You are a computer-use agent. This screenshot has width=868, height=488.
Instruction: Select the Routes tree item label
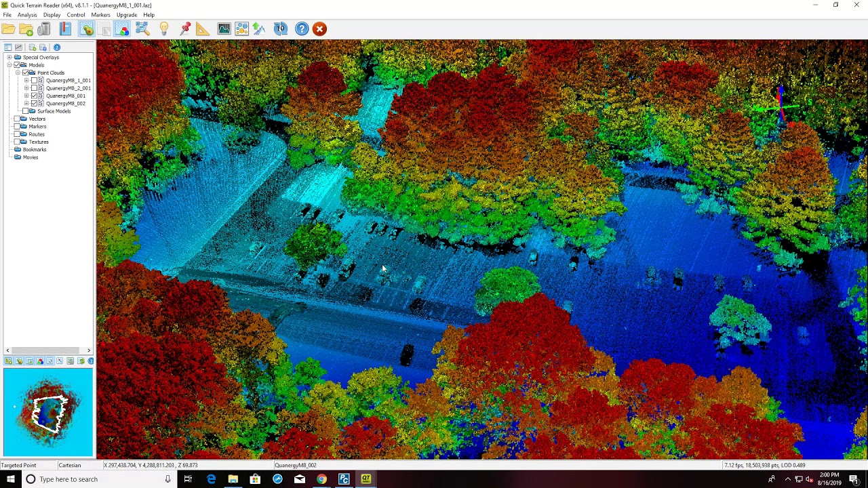(x=37, y=134)
